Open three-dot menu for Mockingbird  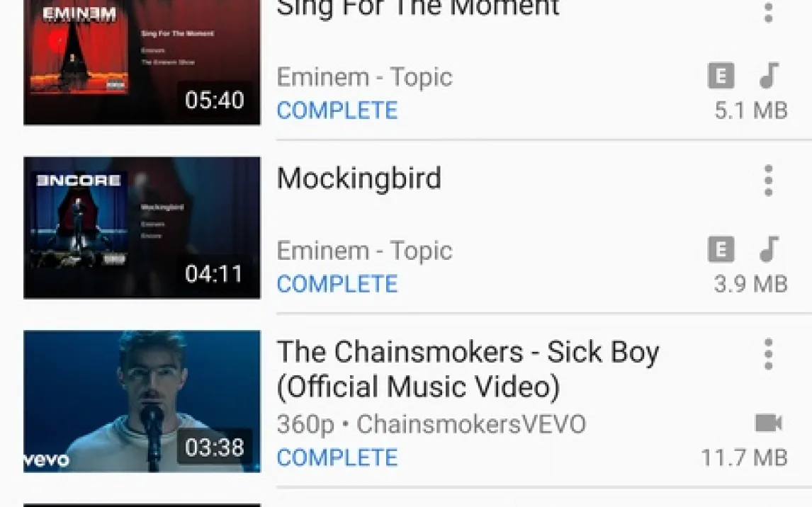click(x=769, y=181)
